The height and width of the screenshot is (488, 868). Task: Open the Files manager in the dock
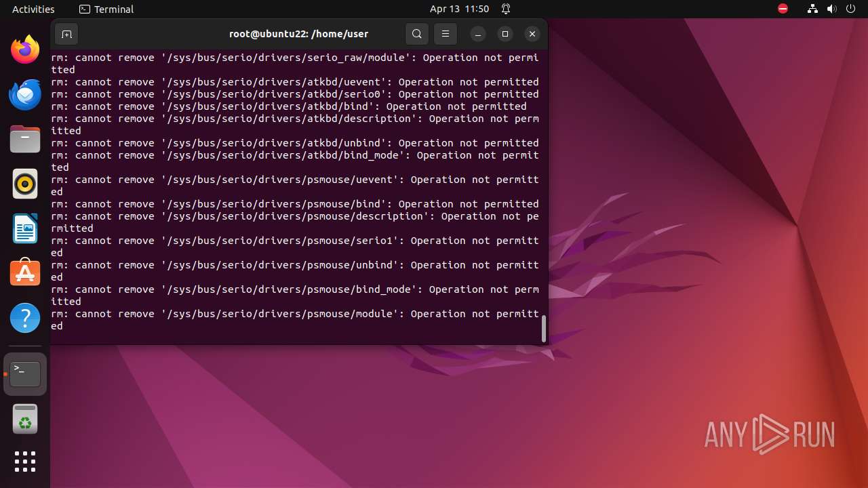pos(25,139)
